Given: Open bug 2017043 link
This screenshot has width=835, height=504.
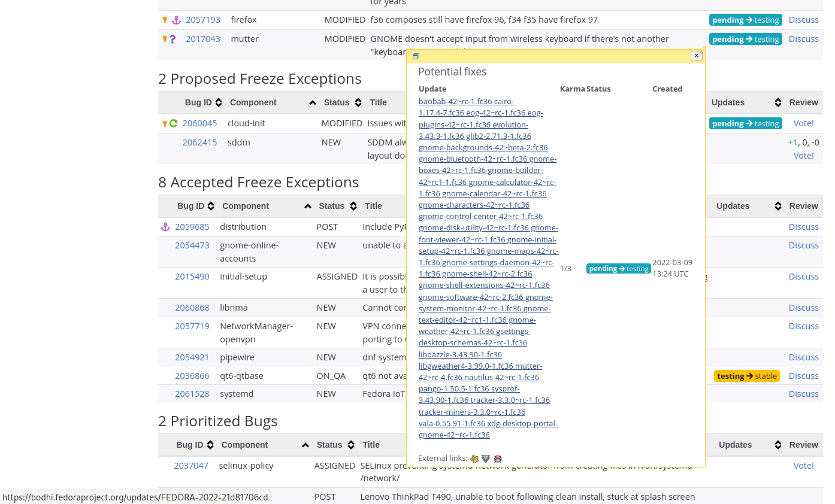Looking at the screenshot, I should 203,39.
